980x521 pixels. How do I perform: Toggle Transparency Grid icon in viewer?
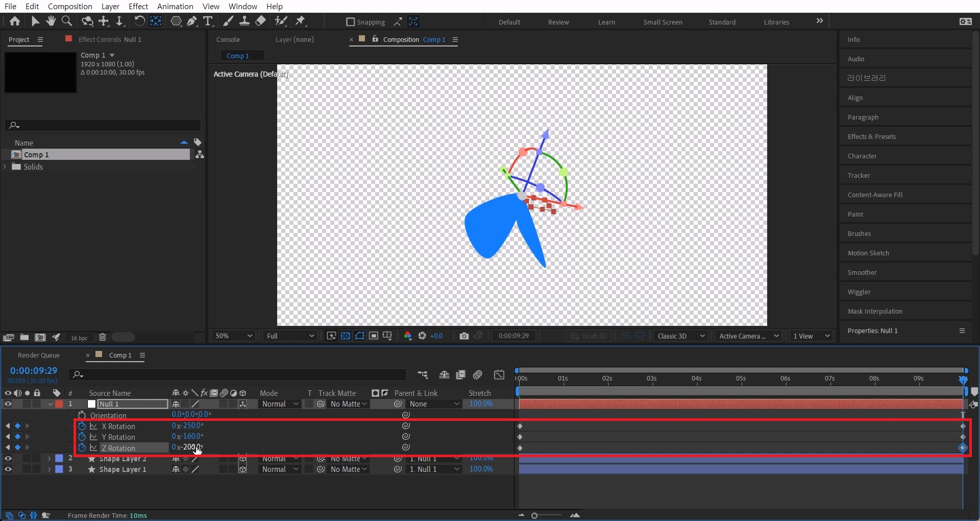click(346, 336)
